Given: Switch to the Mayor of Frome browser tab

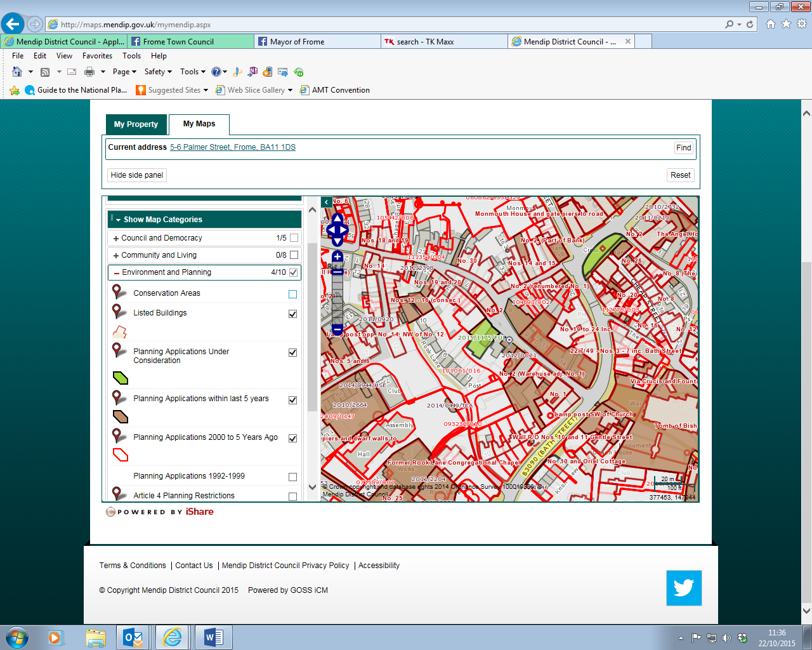Looking at the screenshot, I should pyautogui.click(x=317, y=41).
